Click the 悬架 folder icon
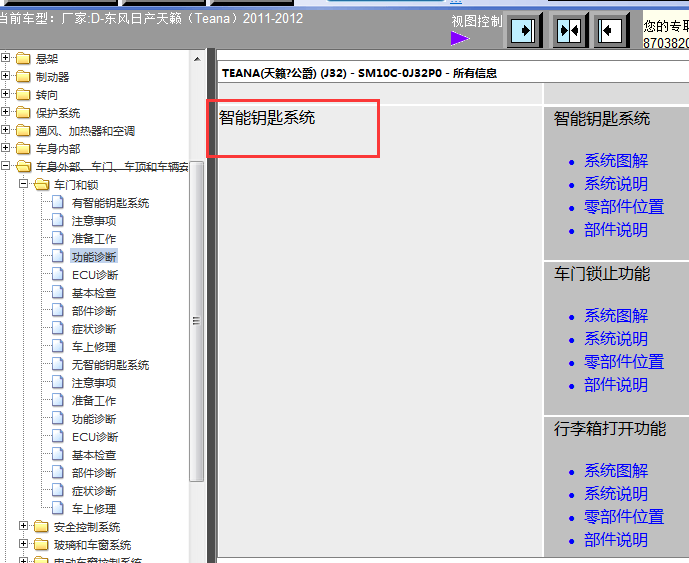 coord(23,58)
